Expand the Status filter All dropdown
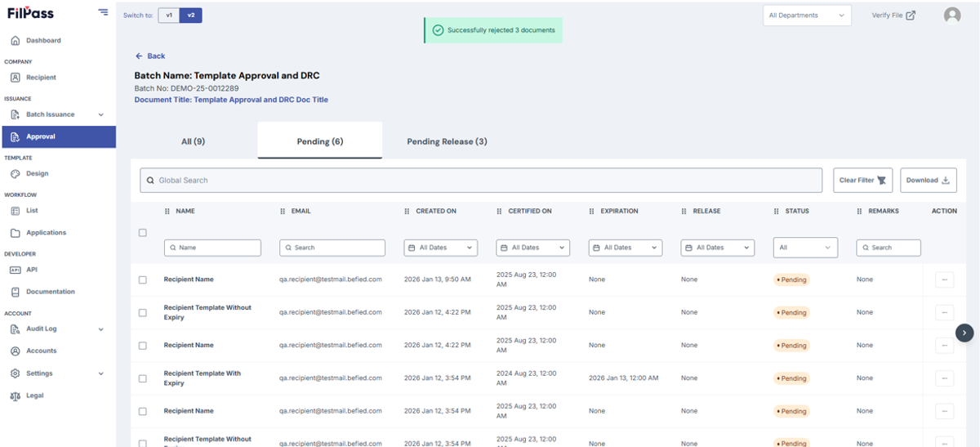Viewport: 980px width, 447px height. pos(805,248)
